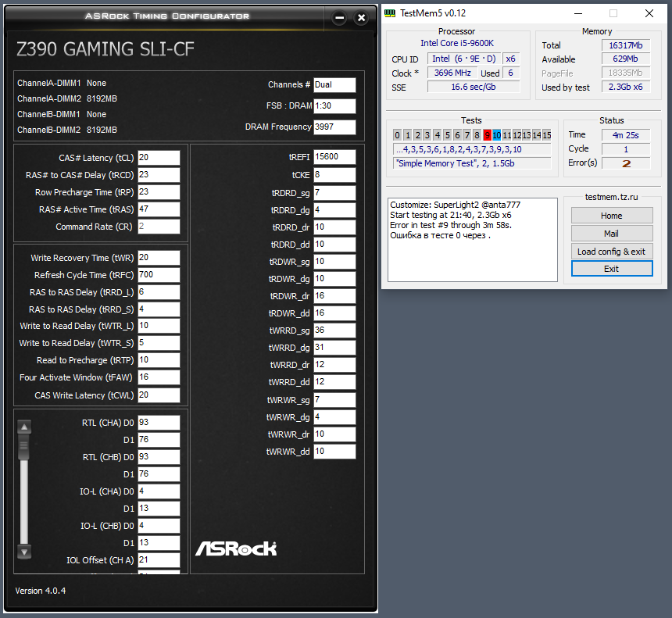The image size is (672, 618).
Task: Click 'Intel Core i5-9600K' processor text
Action: coord(457,43)
